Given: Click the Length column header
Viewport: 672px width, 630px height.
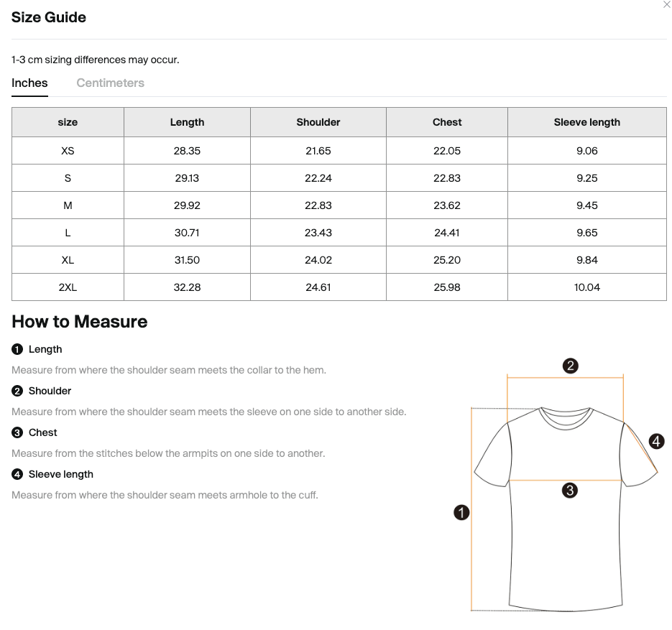Looking at the screenshot, I should coord(187,122).
